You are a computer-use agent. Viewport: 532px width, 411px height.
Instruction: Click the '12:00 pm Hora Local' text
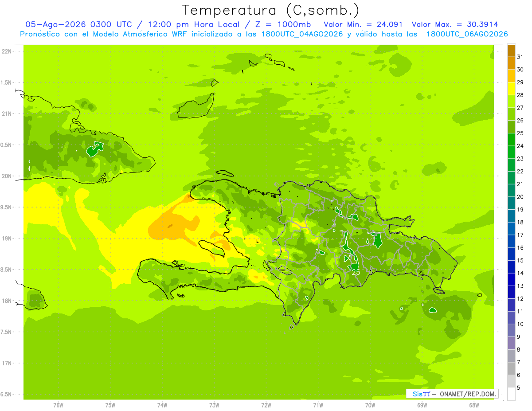(194, 24)
